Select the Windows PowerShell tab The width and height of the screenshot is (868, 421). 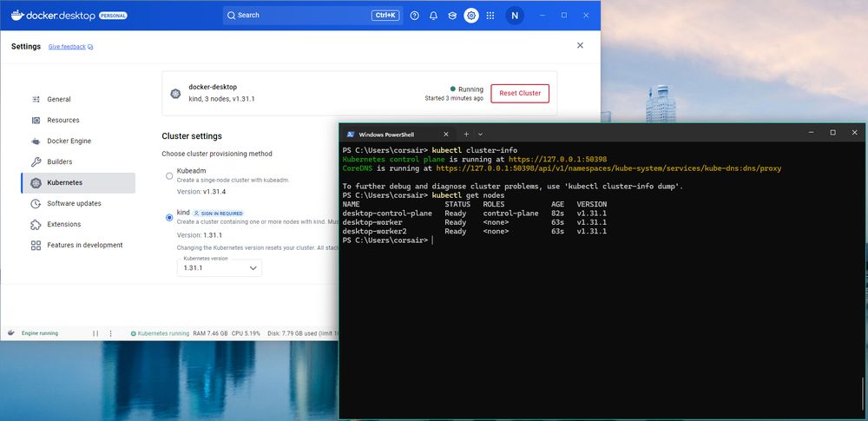coord(398,134)
